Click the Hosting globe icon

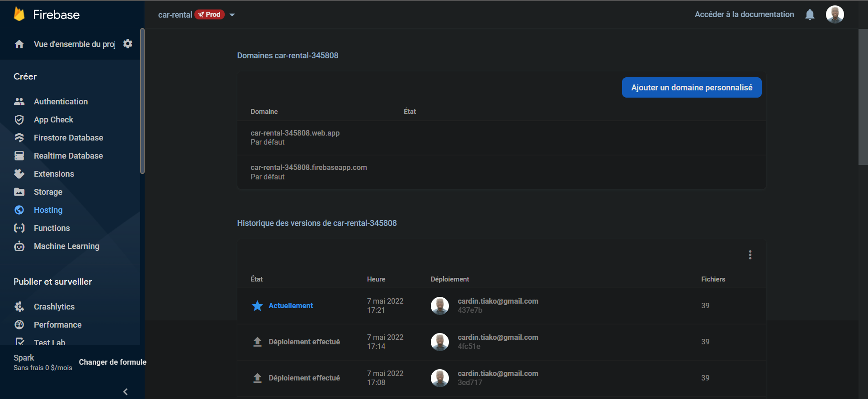pyautogui.click(x=19, y=210)
